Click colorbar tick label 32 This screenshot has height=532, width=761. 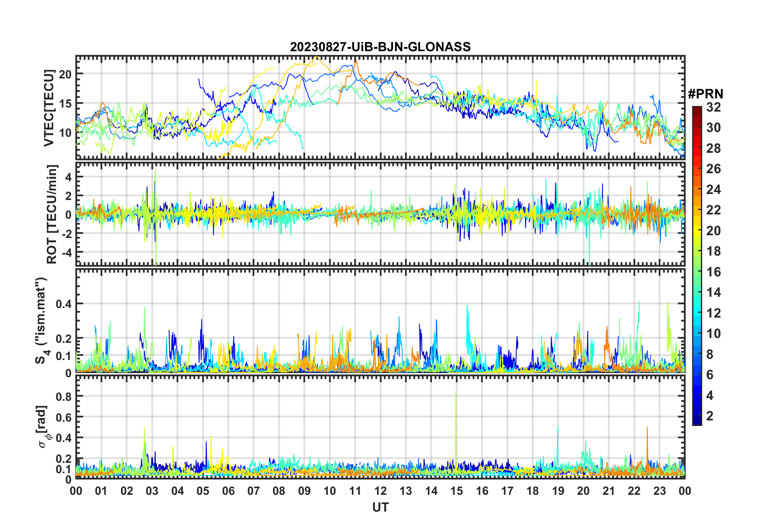tap(713, 107)
